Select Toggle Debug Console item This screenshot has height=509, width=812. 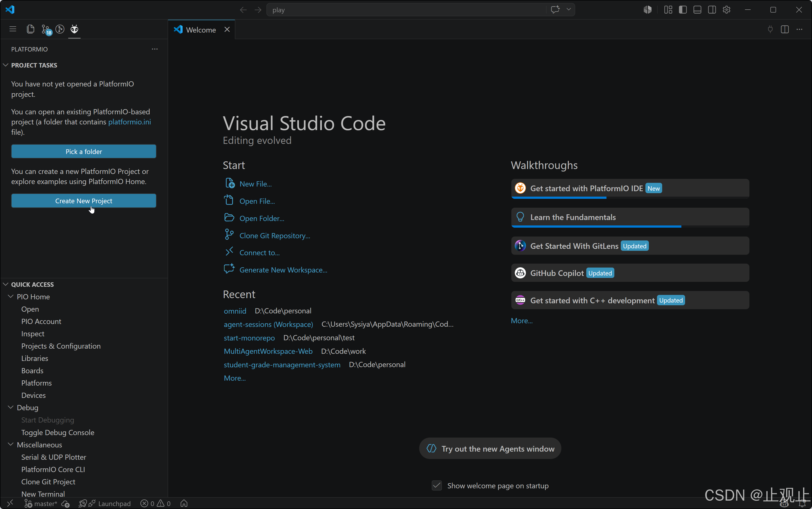[x=58, y=432]
